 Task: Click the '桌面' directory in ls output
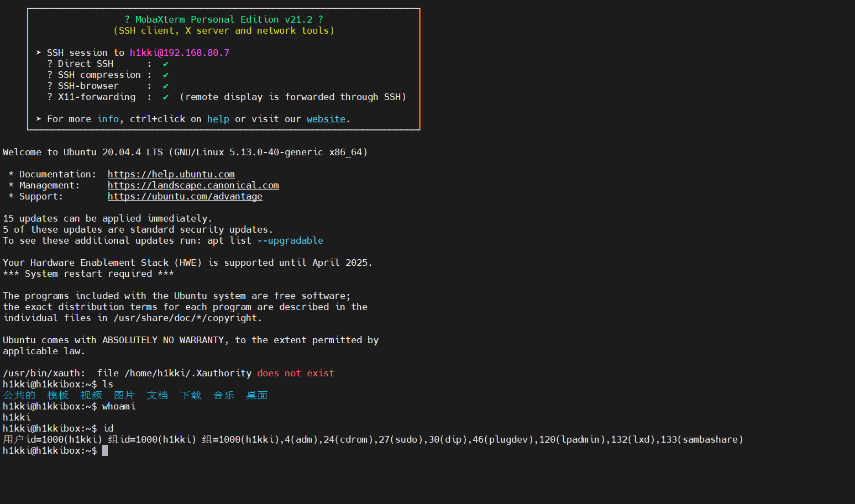click(257, 395)
